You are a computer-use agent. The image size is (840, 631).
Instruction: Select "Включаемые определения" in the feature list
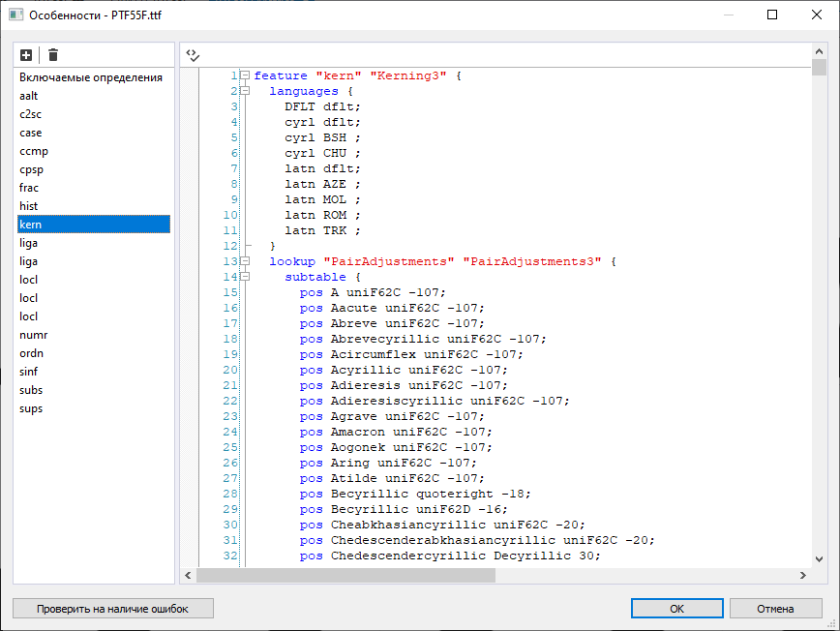click(94, 77)
